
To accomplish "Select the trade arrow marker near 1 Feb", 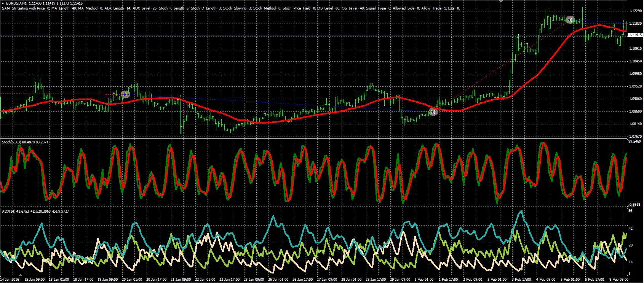I will point(433,112).
